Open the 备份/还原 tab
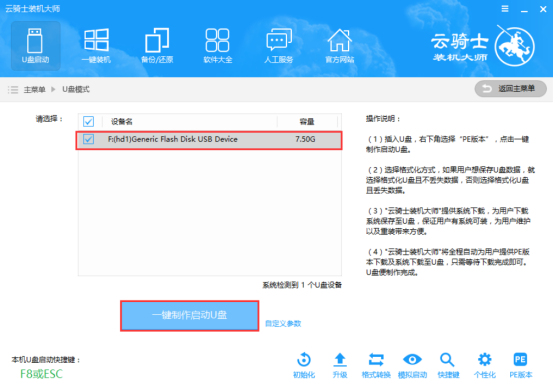This screenshot has height=382, width=554. click(x=157, y=46)
